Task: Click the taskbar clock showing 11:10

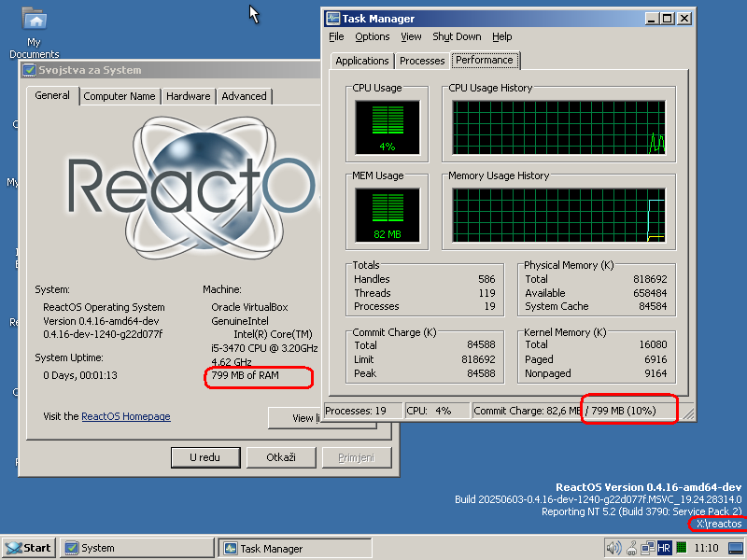Action: click(x=706, y=548)
